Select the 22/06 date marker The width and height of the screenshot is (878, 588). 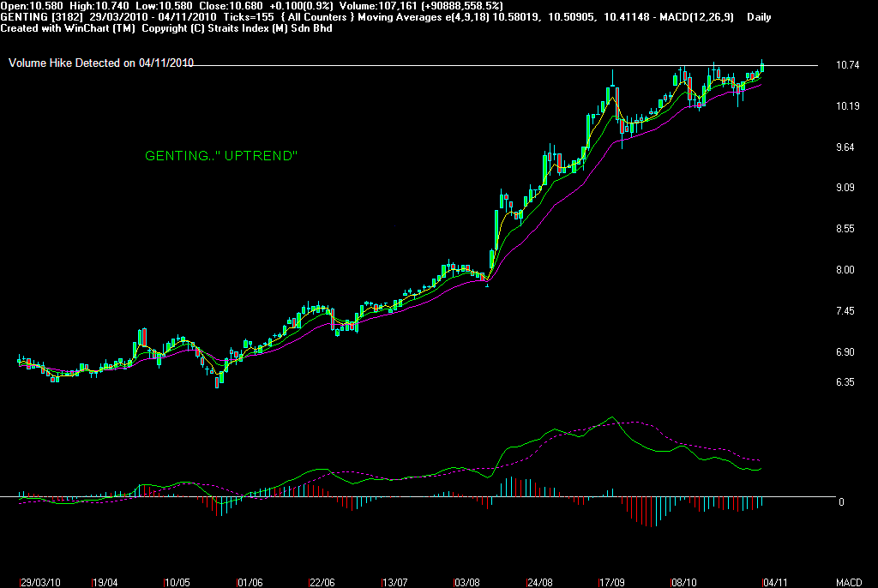pyautogui.click(x=322, y=582)
